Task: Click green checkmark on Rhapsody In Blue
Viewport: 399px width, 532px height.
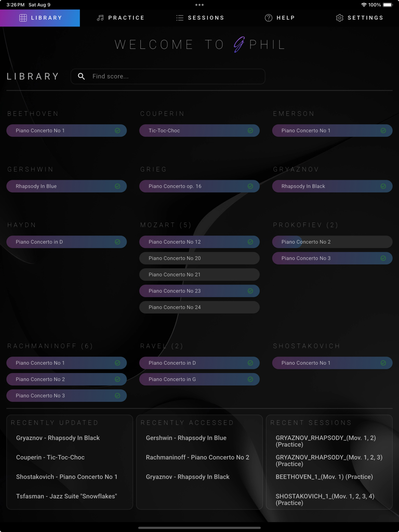Action: tap(117, 187)
